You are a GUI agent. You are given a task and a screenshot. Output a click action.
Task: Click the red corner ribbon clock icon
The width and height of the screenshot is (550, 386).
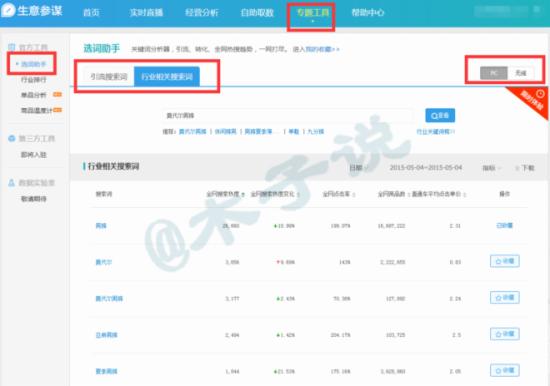(x=540, y=94)
